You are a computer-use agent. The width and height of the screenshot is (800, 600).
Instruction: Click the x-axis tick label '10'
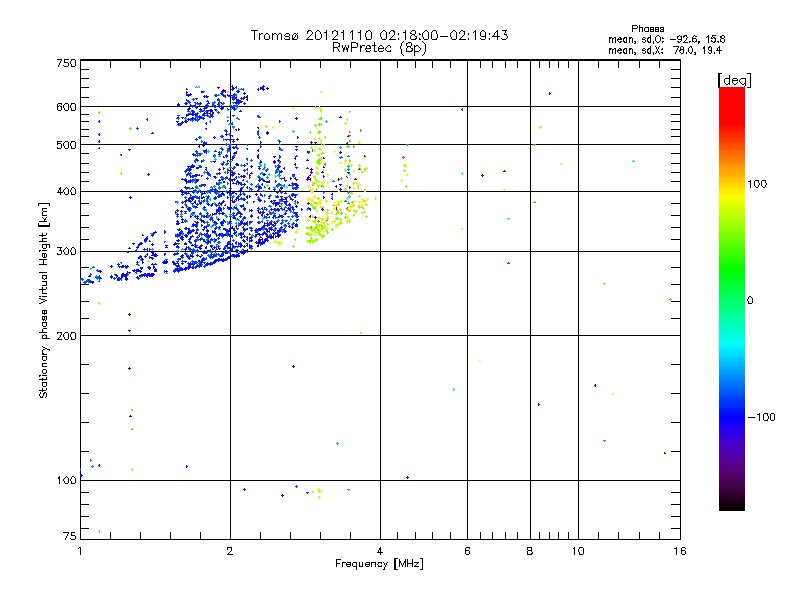point(578,551)
